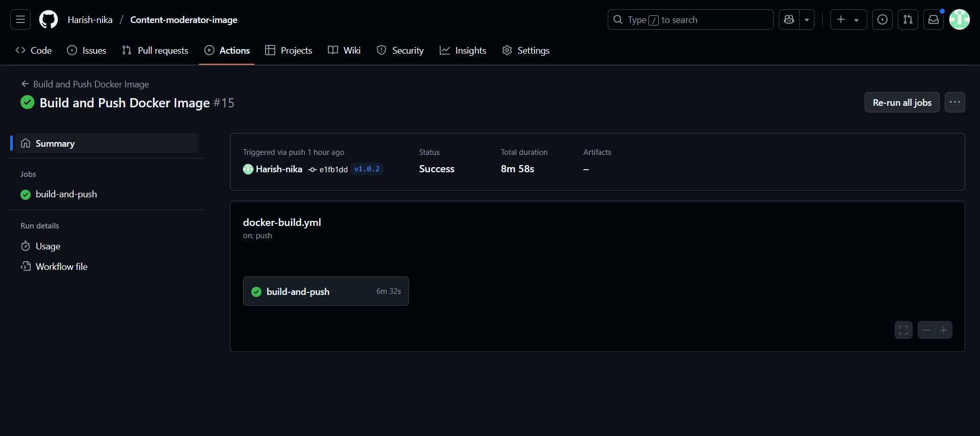Open notifications inbox
Screen dimensions: 980x436
[x=934, y=19]
